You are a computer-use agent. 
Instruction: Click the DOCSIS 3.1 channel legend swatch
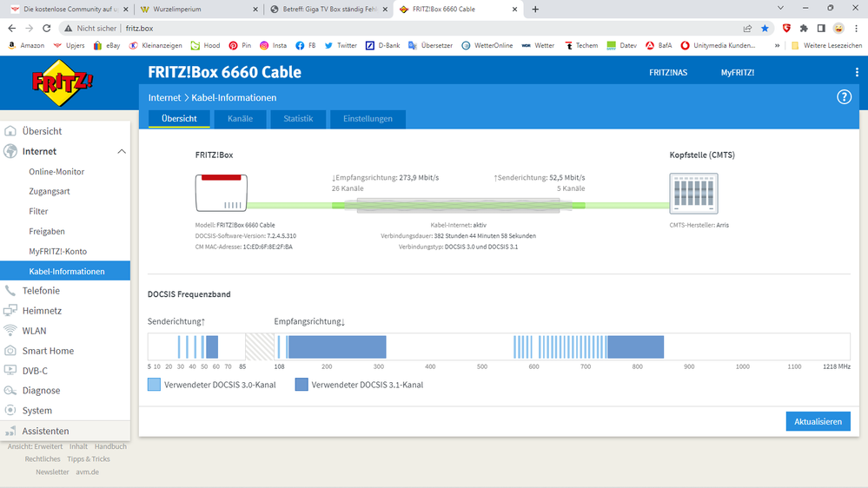pos(301,385)
